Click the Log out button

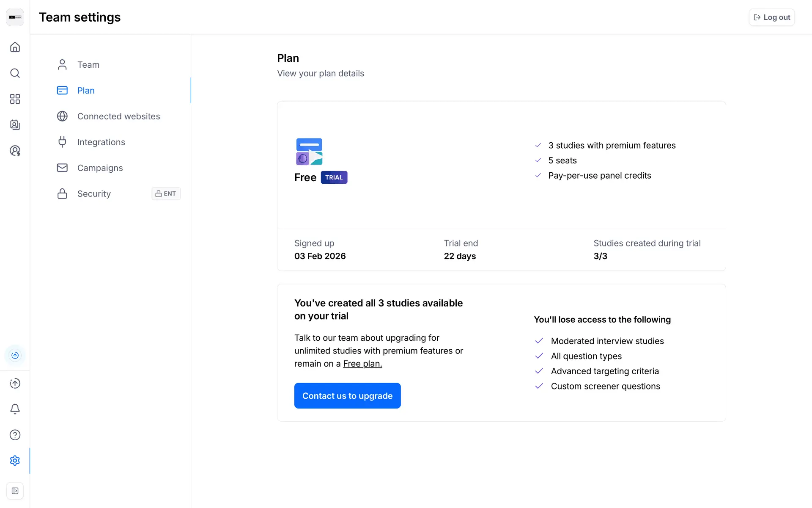[x=771, y=17]
